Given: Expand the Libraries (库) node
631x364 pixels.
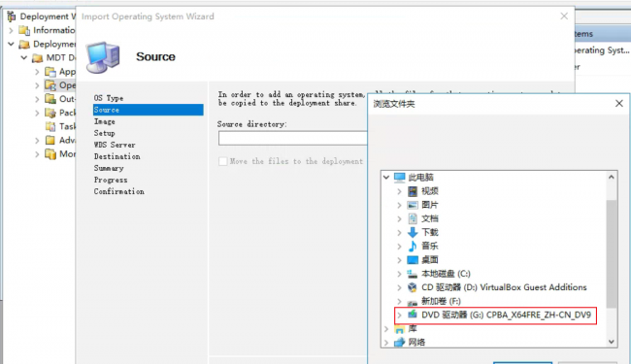Looking at the screenshot, I should (386, 329).
